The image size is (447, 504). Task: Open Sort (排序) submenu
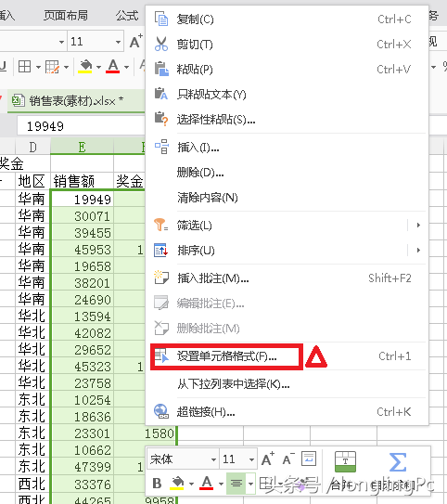287,251
